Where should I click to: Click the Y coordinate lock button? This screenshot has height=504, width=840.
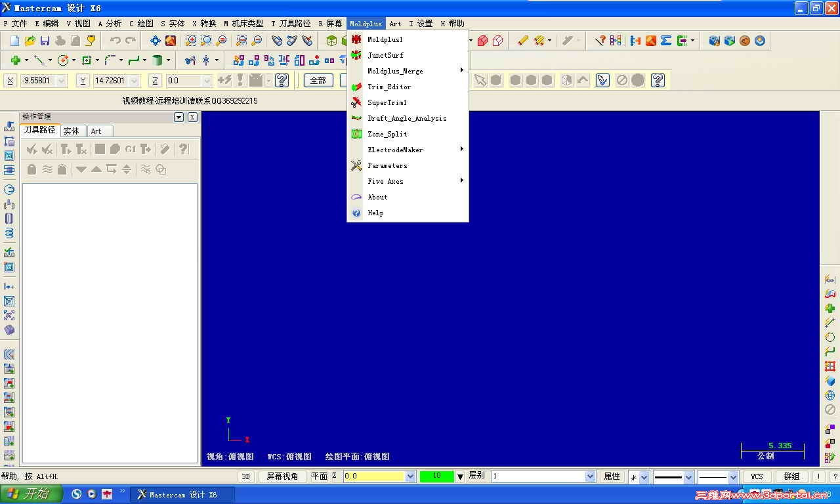83,81
